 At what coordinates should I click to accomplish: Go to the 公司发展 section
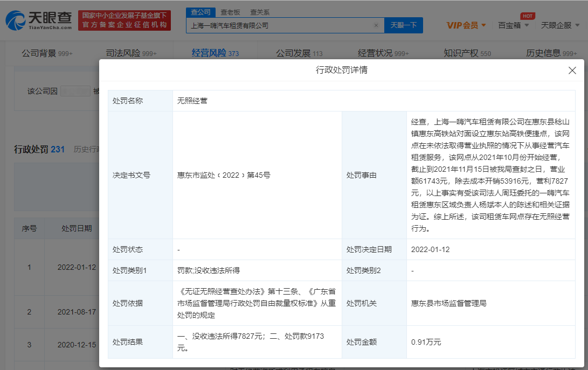click(299, 53)
